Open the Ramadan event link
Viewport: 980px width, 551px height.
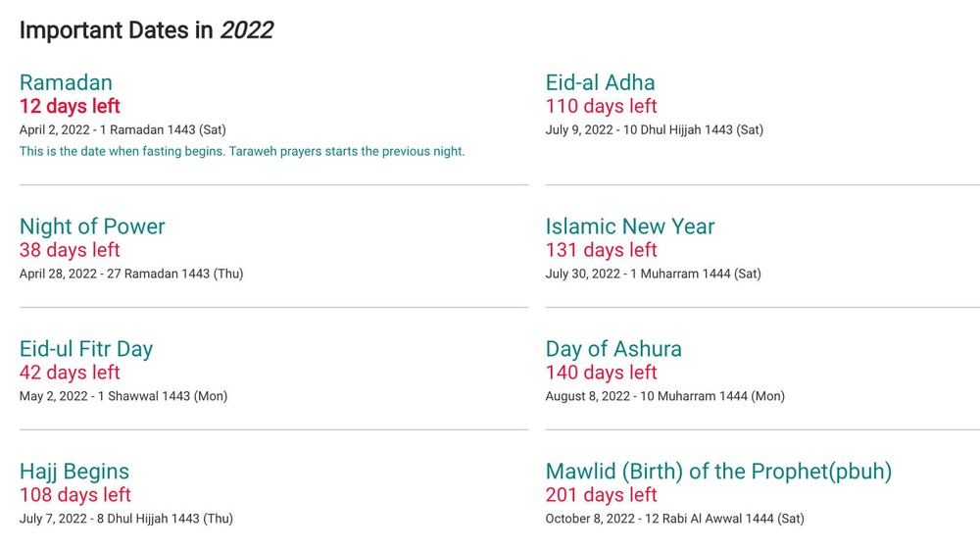66,82
